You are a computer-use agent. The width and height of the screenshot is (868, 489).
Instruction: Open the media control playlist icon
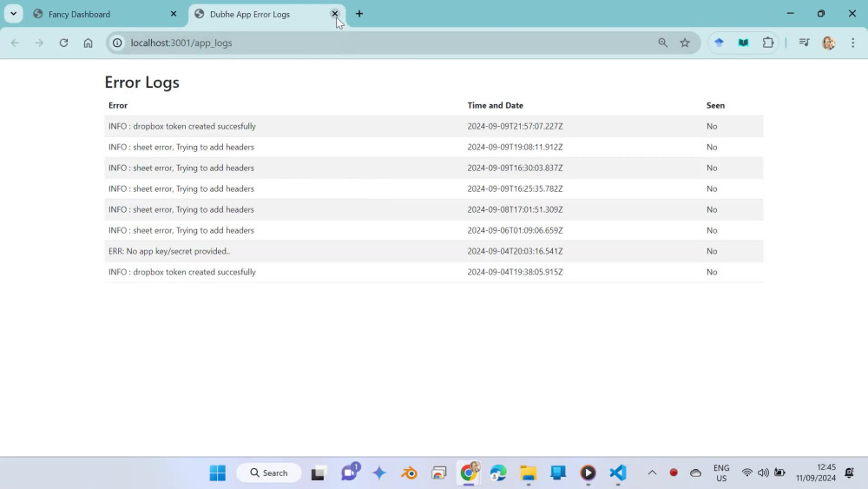tap(805, 43)
